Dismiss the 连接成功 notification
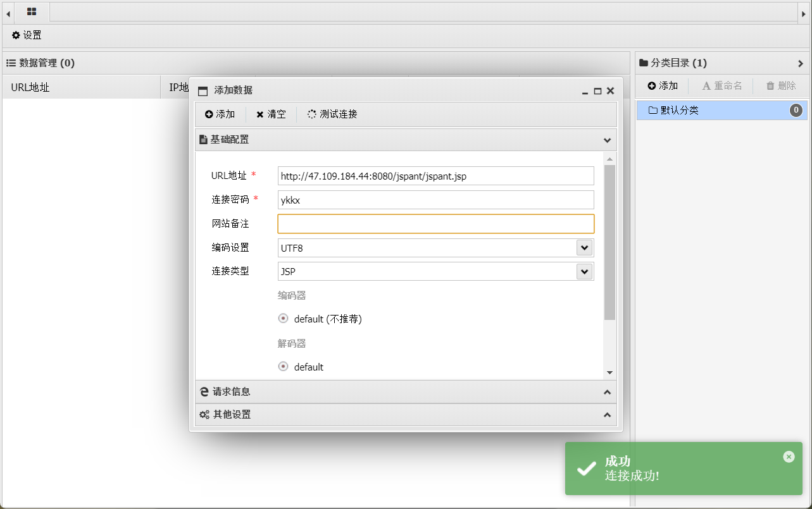Viewport: 812px width, 509px height. (x=789, y=457)
